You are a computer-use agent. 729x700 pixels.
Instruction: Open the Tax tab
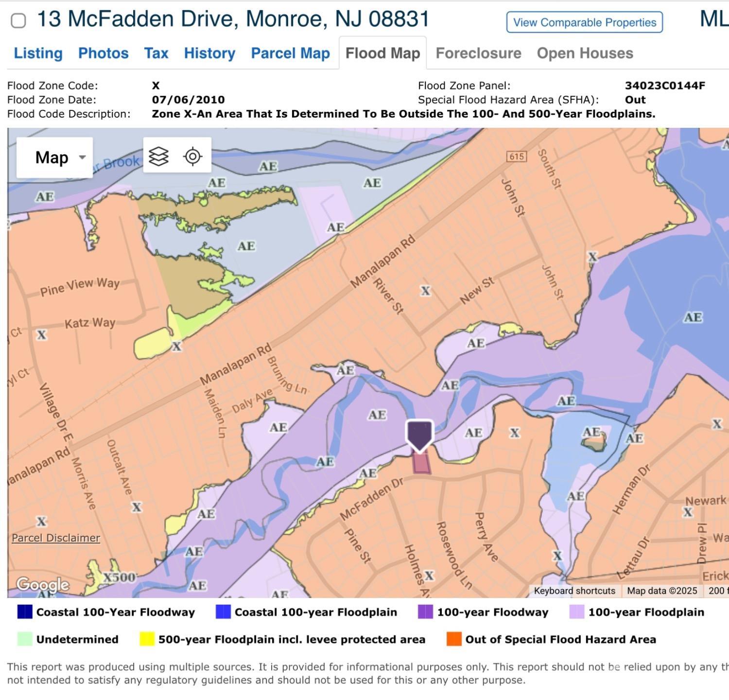click(156, 53)
